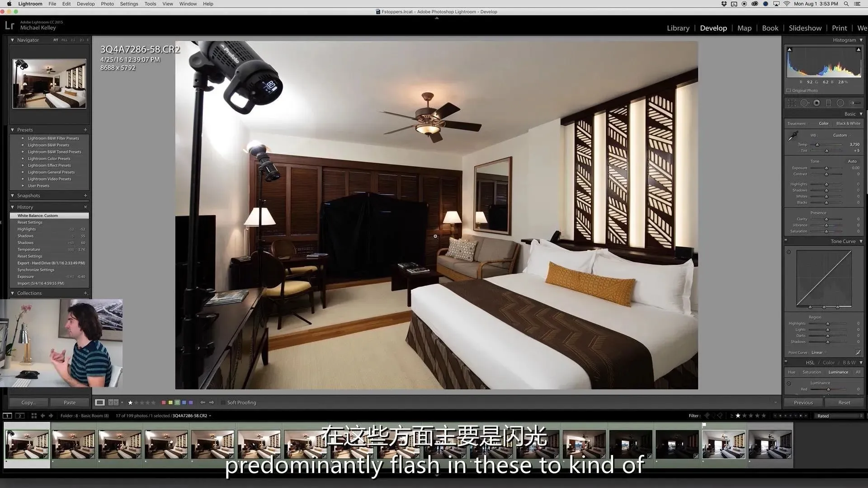Toggle the shadow clipping indicator in the histogram
868x488 pixels.
click(789, 50)
